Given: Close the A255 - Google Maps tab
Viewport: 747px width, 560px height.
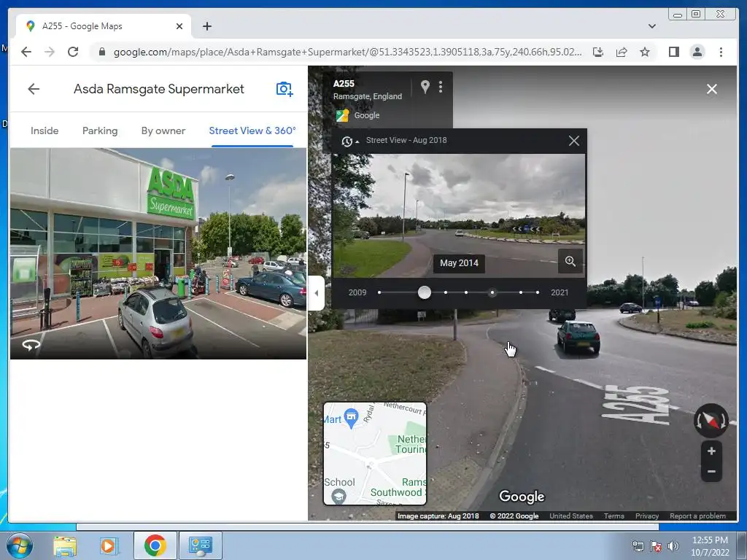Looking at the screenshot, I should [x=179, y=26].
